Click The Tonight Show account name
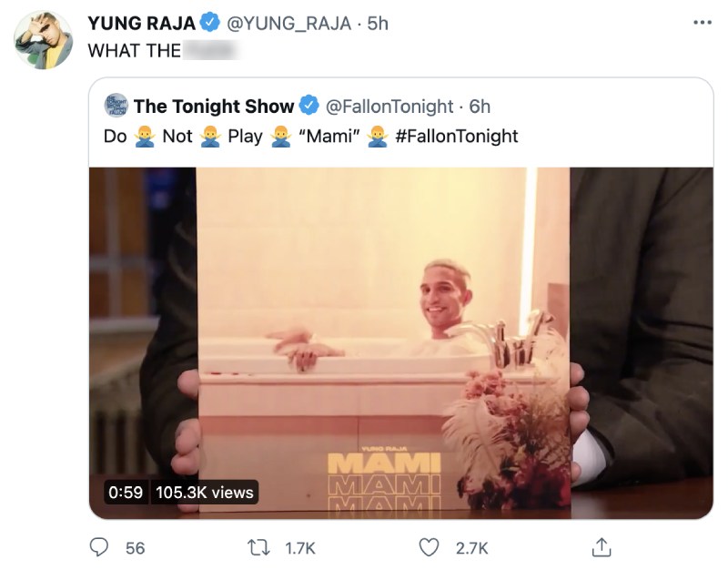The image size is (728, 570). pos(214,107)
